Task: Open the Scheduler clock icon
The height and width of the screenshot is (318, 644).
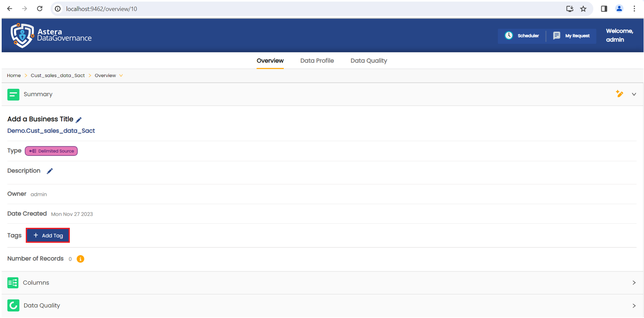Action: (509, 36)
